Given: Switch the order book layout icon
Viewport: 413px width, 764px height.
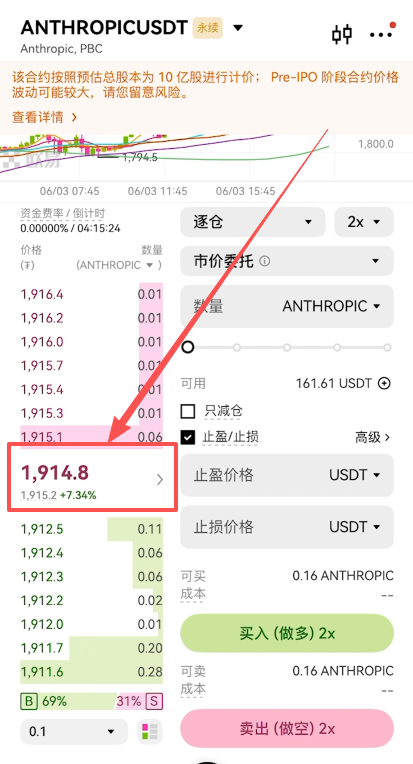Looking at the screenshot, I should point(150,732).
